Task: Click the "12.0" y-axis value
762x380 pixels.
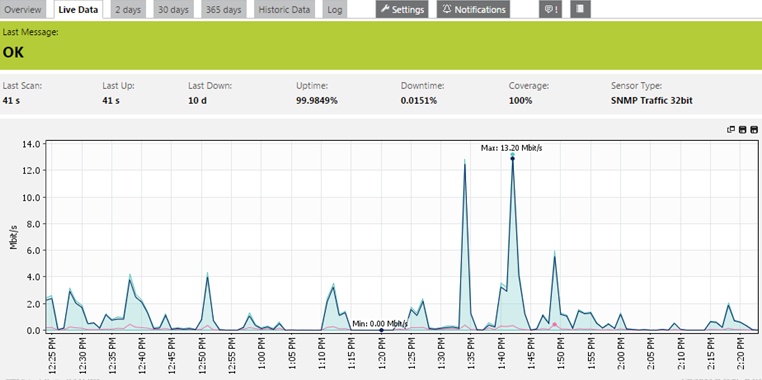Action: (32, 171)
